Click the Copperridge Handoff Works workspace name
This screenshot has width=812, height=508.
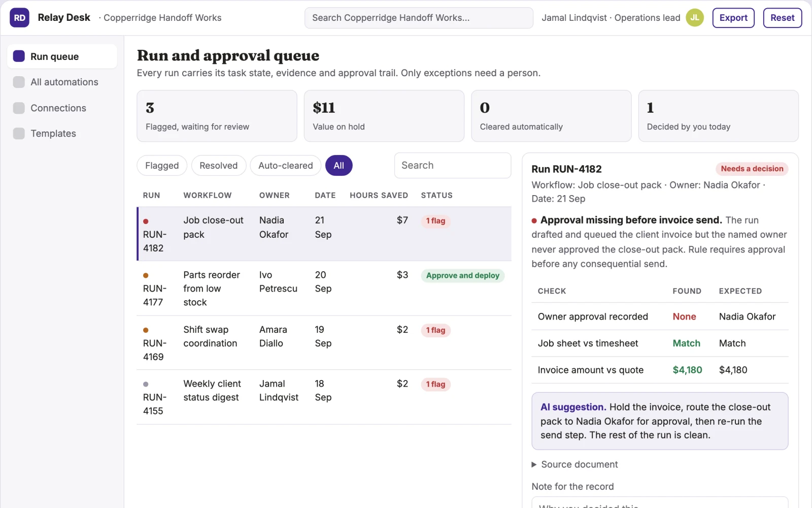162,18
